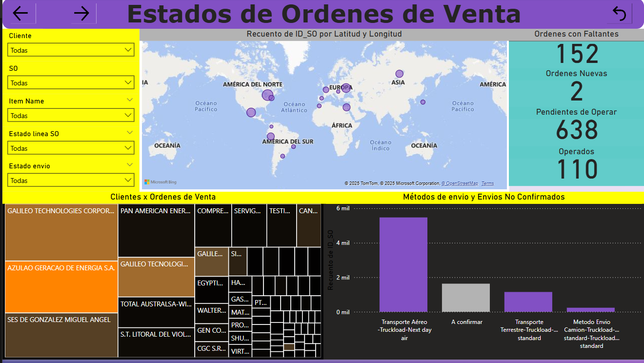Viewport: 644px width, 363px height.
Task: Click the OpenStreetMap link on map
Action: [x=460, y=183]
